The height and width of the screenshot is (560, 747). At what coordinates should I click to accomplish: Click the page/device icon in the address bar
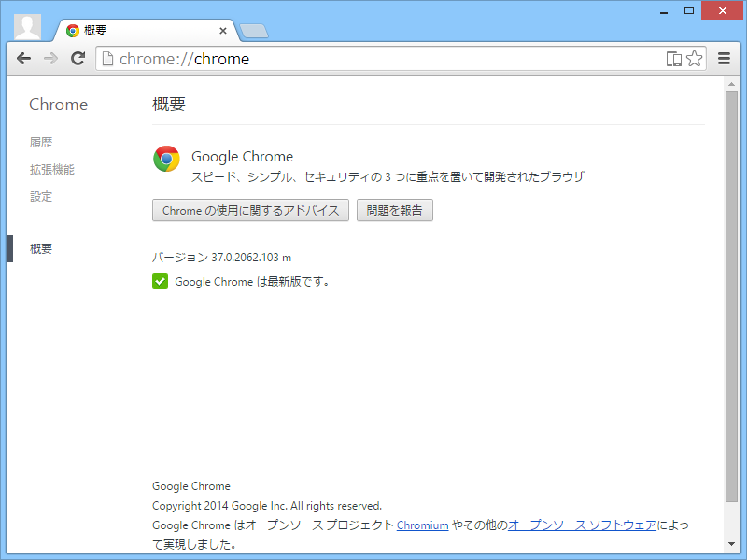click(673, 58)
